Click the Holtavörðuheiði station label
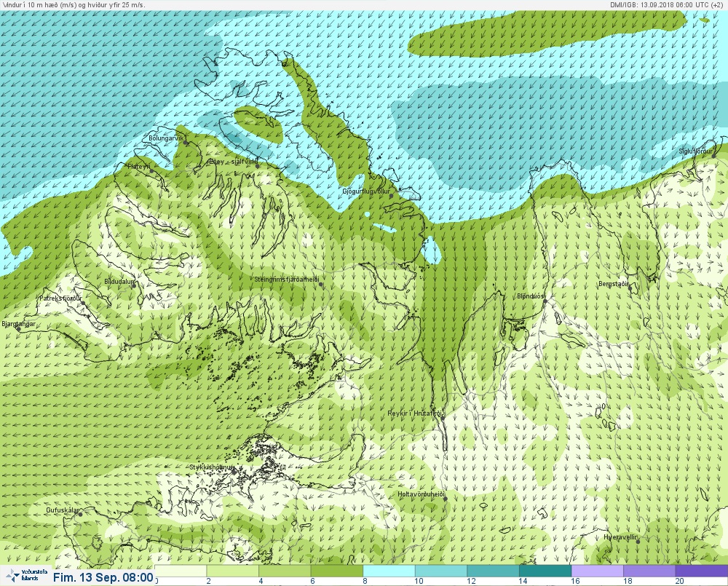Screen dimensions: 728x586 tap(421, 494)
